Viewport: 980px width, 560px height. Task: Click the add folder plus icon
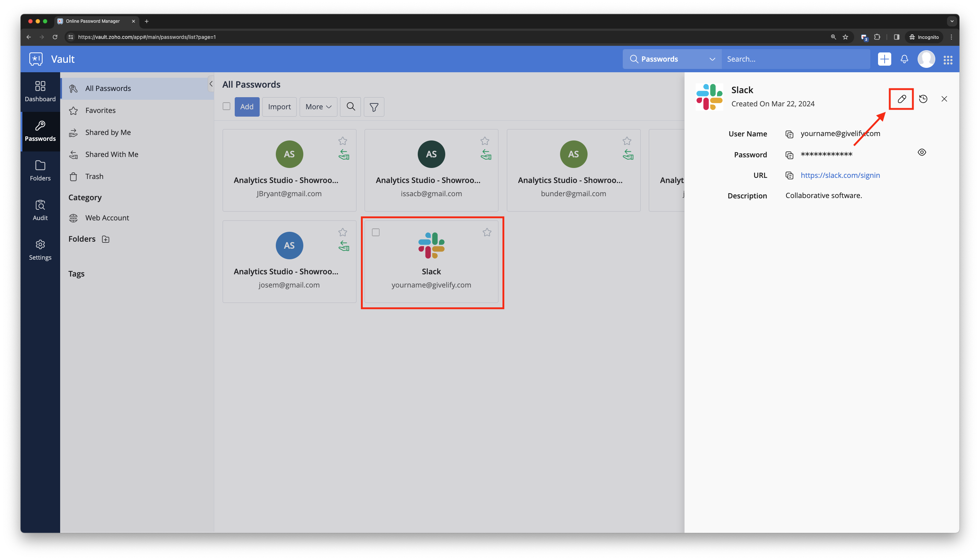click(105, 239)
